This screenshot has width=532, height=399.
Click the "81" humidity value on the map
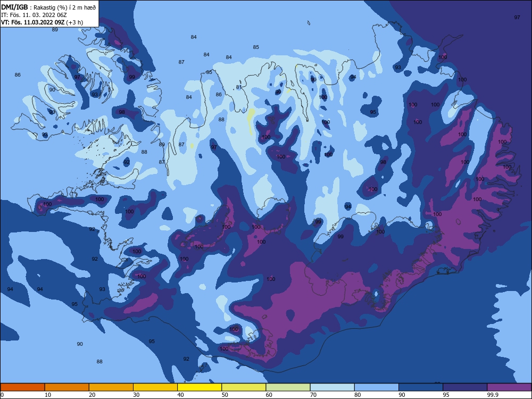[x=239, y=87]
